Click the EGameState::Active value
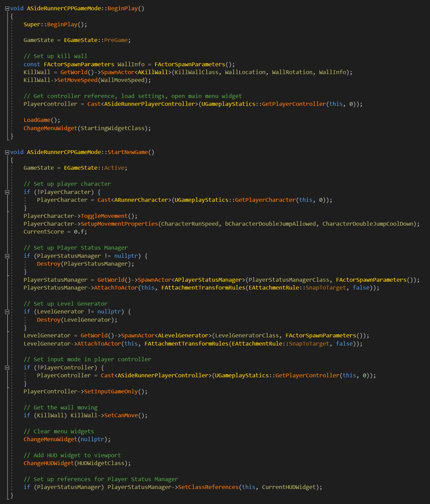Screen dimensions: 430x504 point(94,168)
